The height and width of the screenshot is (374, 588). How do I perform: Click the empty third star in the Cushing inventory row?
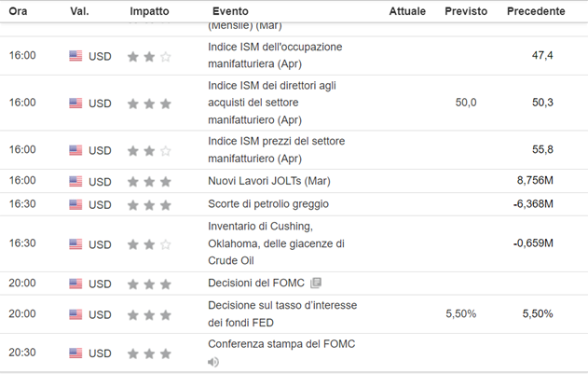pyautogui.click(x=165, y=245)
